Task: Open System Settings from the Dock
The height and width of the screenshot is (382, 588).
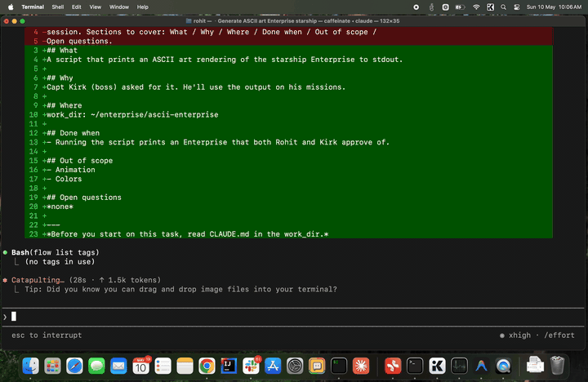Action: [295, 366]
